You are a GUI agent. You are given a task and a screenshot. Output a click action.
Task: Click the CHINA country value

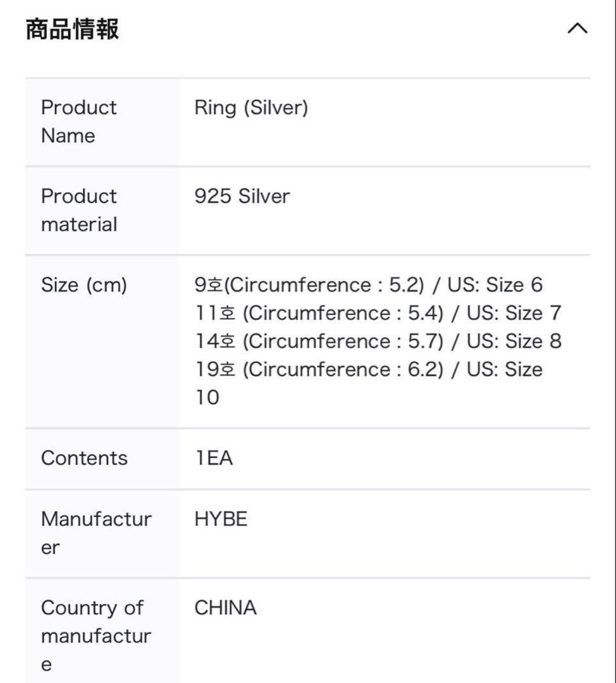pyautogui.click(x=225, y=608)
